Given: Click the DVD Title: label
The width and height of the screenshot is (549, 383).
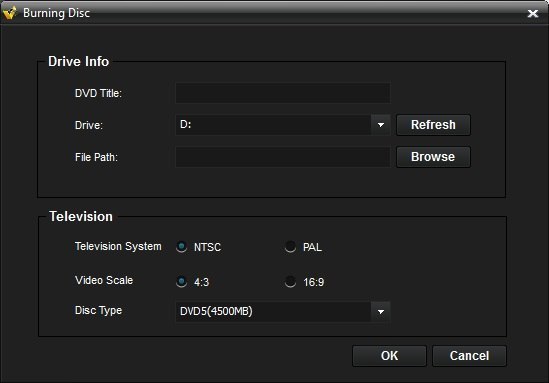Looking at the screenshot, I should tap(98, 93).
